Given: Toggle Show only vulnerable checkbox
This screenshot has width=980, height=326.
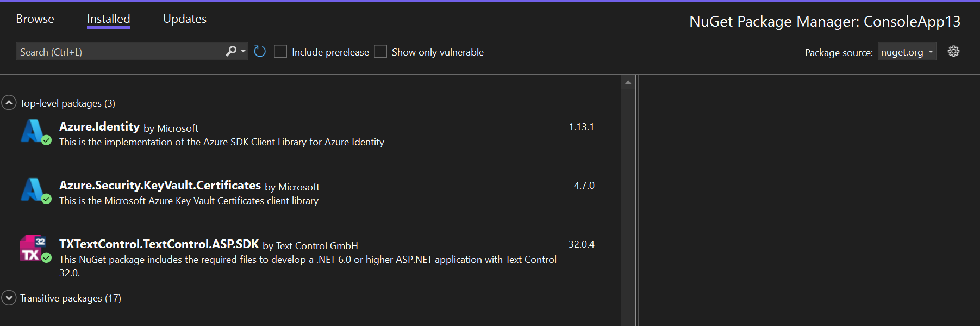Looking at the screenshot, I should click(x=380, y=52).
